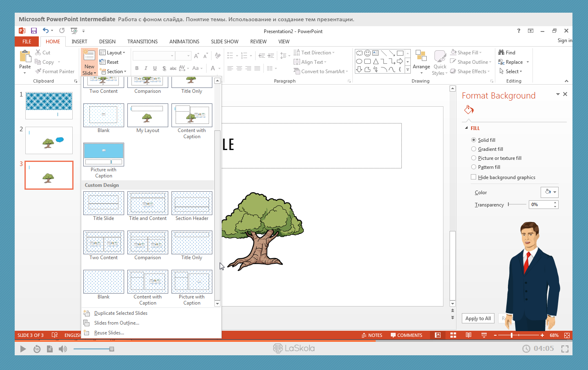
Task: Pick the My Layout slide layout thumbnail
Action: coord(148,116)
